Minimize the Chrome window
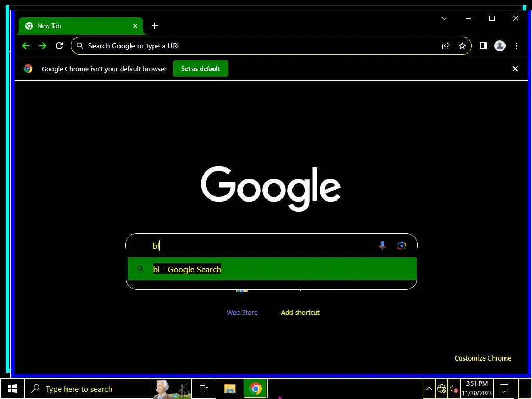Viewport: 532px width, 399px height. click(468, 18)
